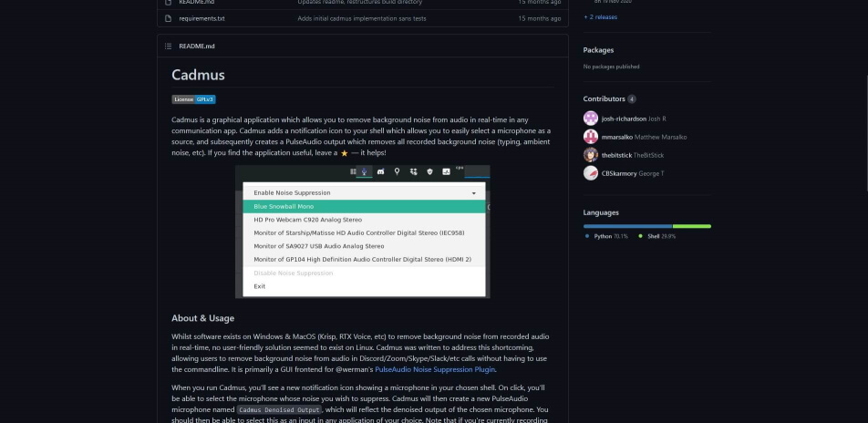This screenshot has height=423, width=868.
Task: Click the layout columns tray icon in README screenshot
Action: click(x=353, y=171)
